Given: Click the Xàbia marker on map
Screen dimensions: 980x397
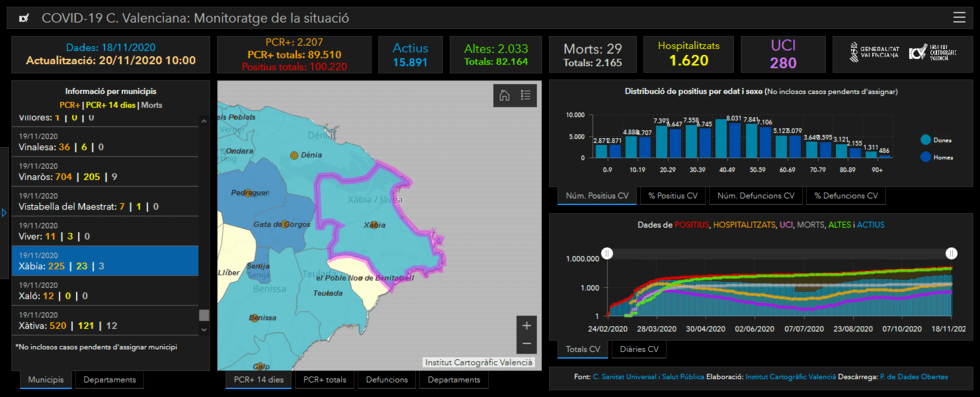Looking at the screenshot, I should coord(373,224).
